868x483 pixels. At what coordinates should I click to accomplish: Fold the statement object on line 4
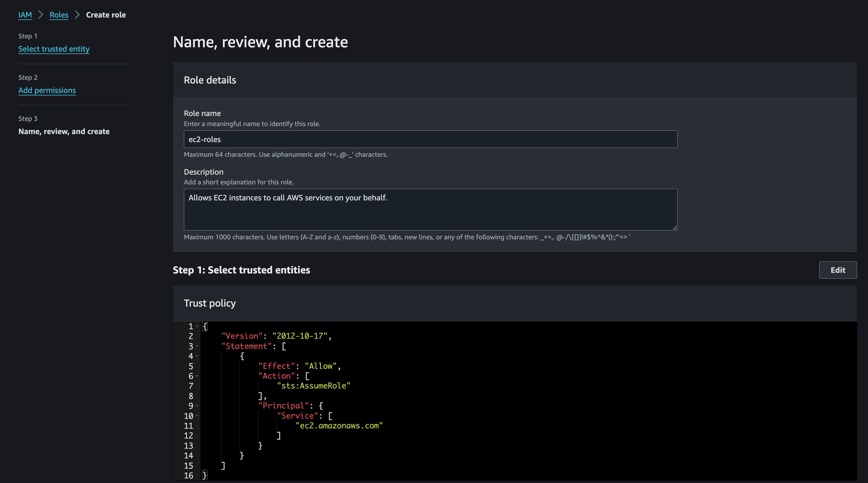coord(197,356)
